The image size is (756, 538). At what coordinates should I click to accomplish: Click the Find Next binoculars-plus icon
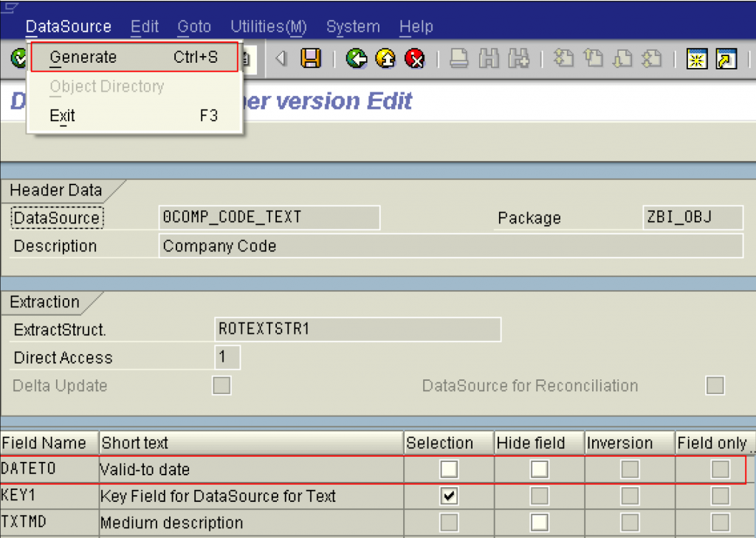coord(519,59)
